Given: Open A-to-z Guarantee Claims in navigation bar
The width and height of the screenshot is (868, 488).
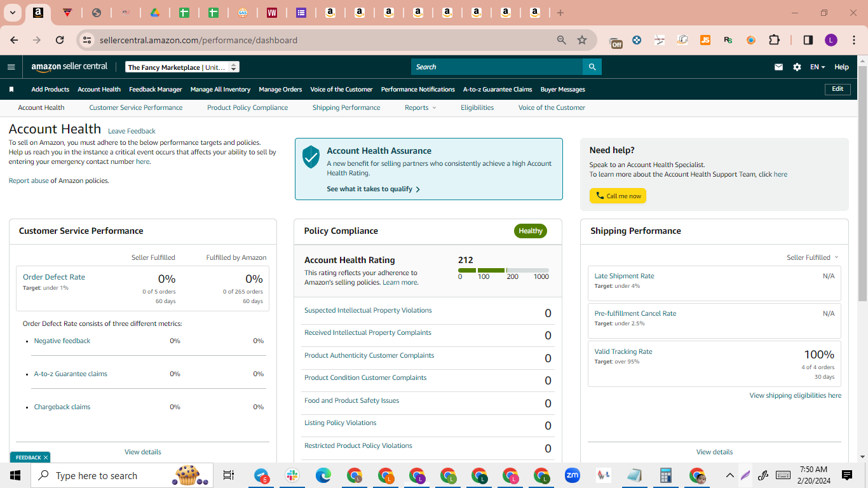Looking at the screenshot, I should coord(498,90).
